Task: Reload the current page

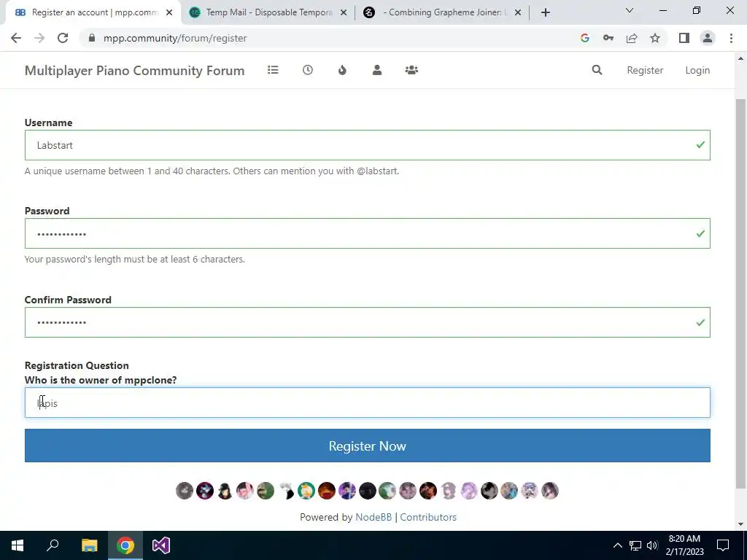Action: click(63, 38)
